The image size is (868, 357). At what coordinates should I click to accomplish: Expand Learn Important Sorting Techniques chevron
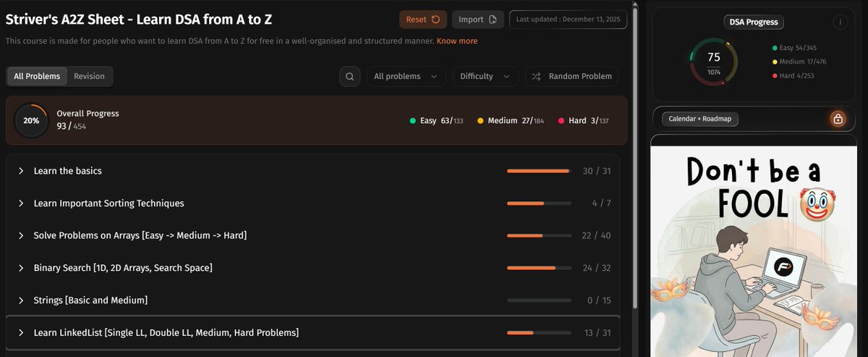(x=21, y=203)
